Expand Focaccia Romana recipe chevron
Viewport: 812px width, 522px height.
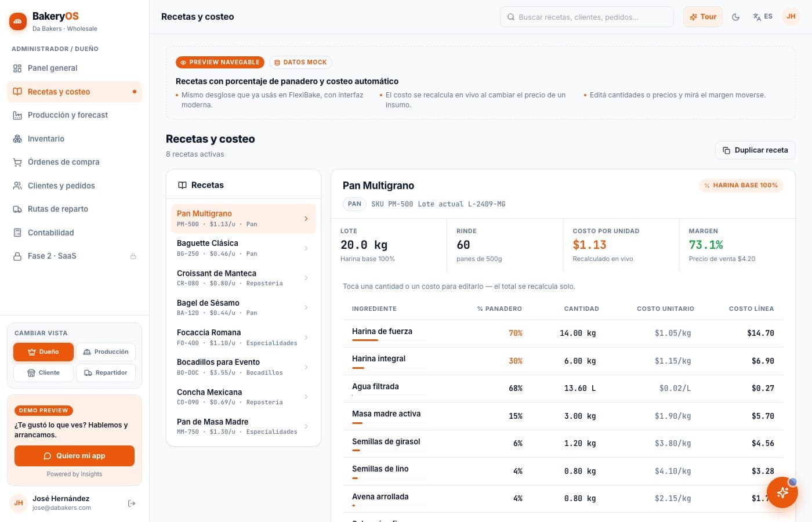[x=306, y=338]
